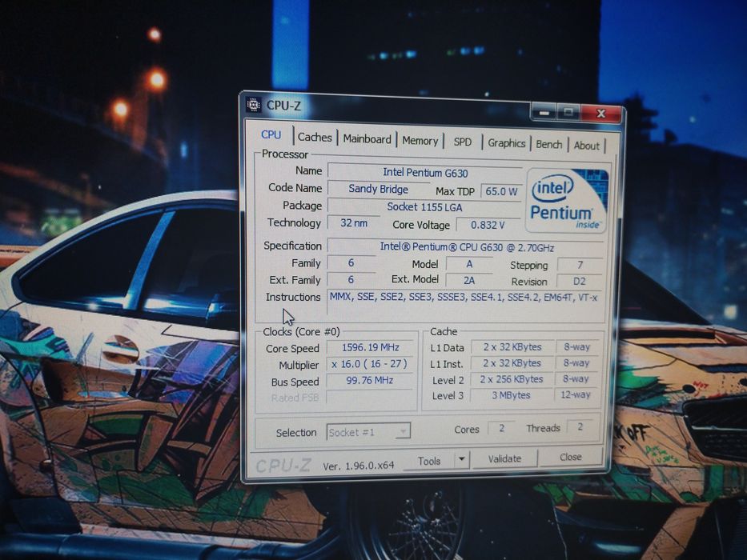The height and width of the screenshot is (560, 747).
Task: Open the SPD tab
Action: pos(462,142)
